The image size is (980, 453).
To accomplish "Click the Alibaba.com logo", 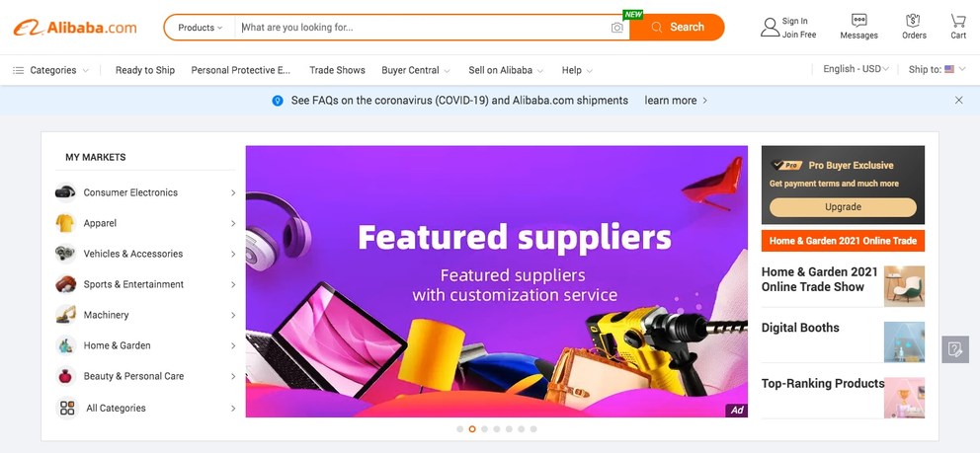I will (x=75, y=28).
